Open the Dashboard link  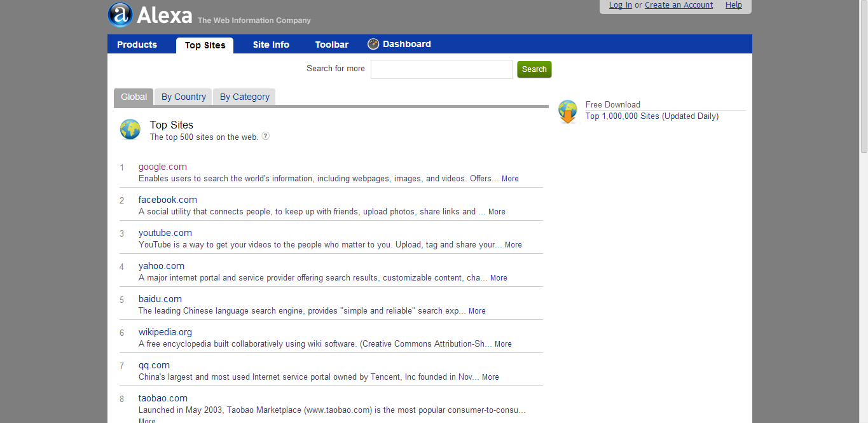click(407, 44)
